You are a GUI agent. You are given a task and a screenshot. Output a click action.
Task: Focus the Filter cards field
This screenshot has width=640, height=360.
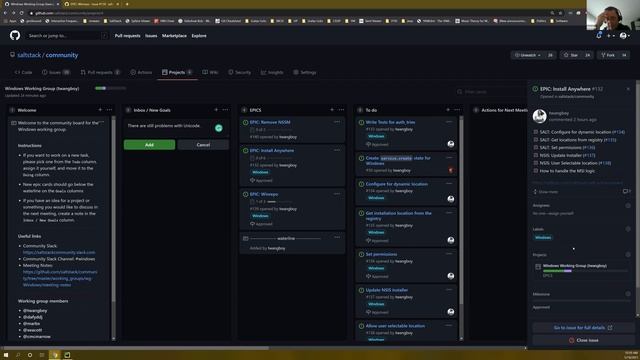click(x=490, y=92)
